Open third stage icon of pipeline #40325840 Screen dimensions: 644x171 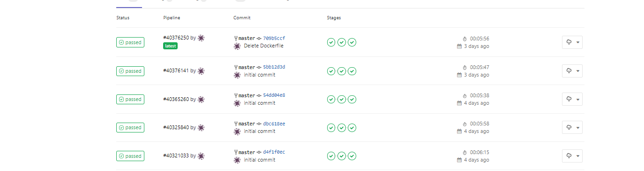[352, 127]
